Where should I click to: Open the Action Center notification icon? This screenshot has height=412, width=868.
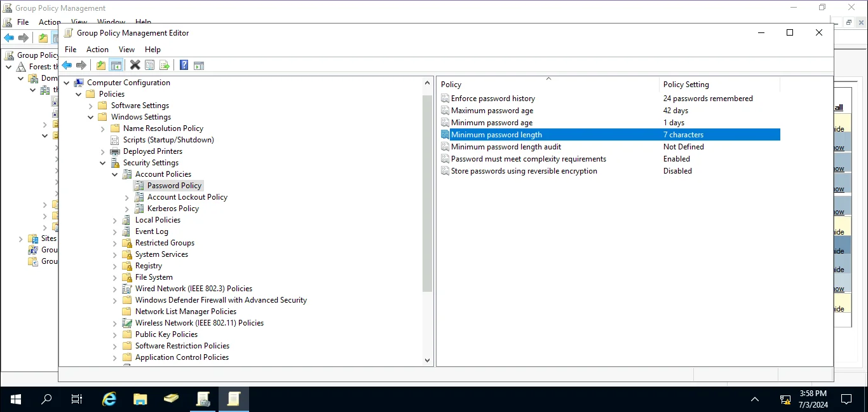pyautogui.click(x=846, y=399)
